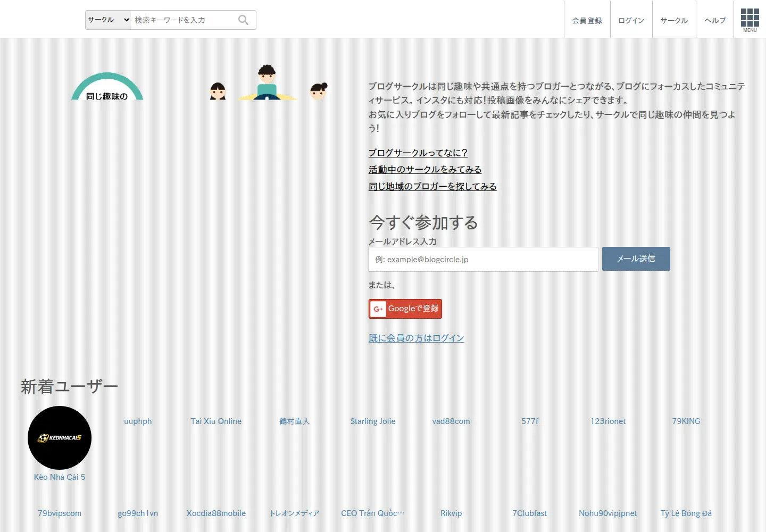
Task: Click the search magnifier icon
Action: [x=243, y=20]
